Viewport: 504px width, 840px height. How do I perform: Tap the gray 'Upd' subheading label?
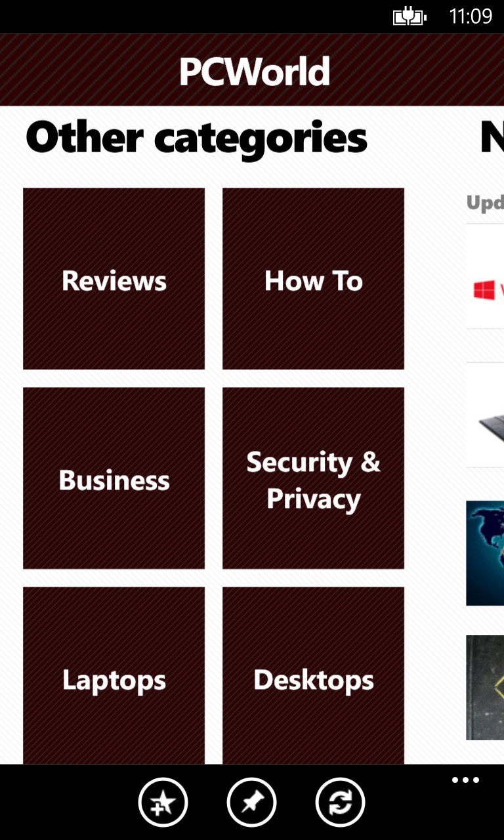(x=485, y=203)
